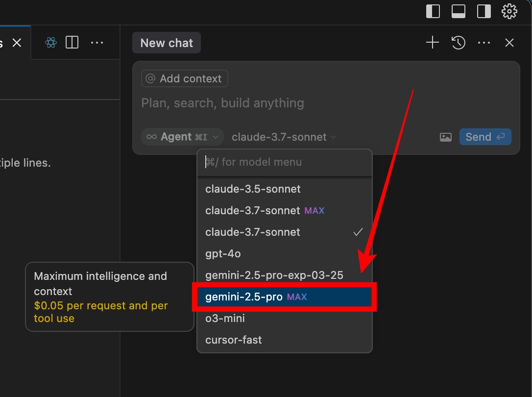Open chat panel more options ellipsis
This screenshot has width=532, height=397.
point(484,43)
